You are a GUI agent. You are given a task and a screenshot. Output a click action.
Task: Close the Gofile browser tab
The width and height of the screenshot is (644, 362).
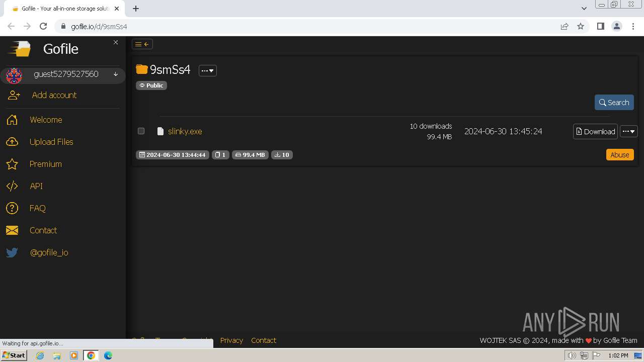click(117, 9)
